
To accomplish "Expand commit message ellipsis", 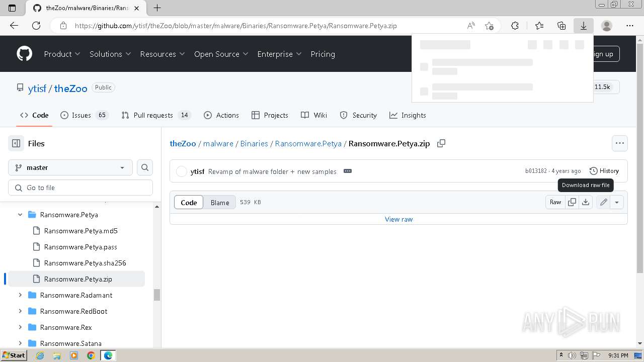I will tap(347, 171).
